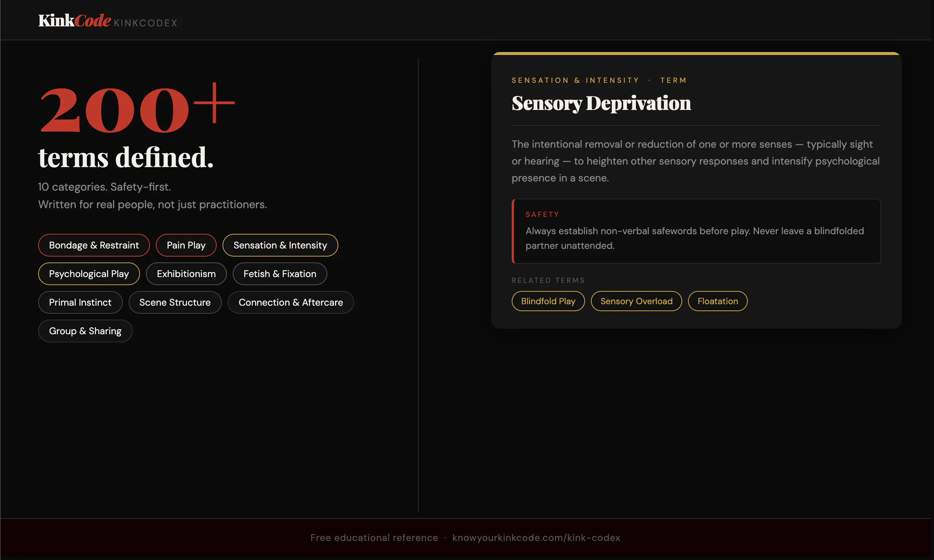Click the KINKCODEX header label
Screen dimensions: 934x560
[x=146, y=23]
